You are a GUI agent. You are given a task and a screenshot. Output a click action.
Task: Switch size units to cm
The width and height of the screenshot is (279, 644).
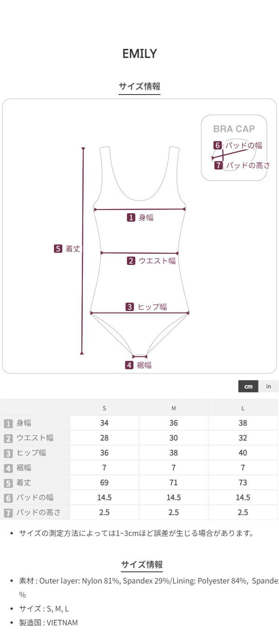tap(248, 386)
